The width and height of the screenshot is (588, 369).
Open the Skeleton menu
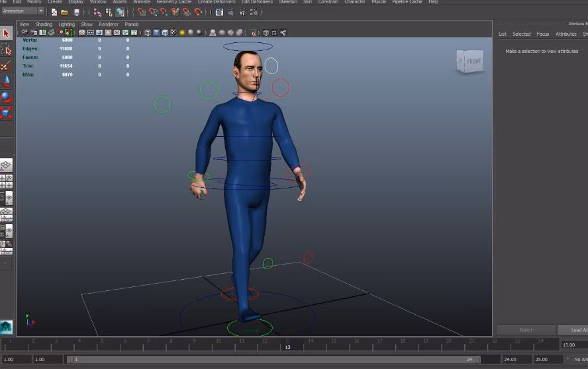click(287, 2)
